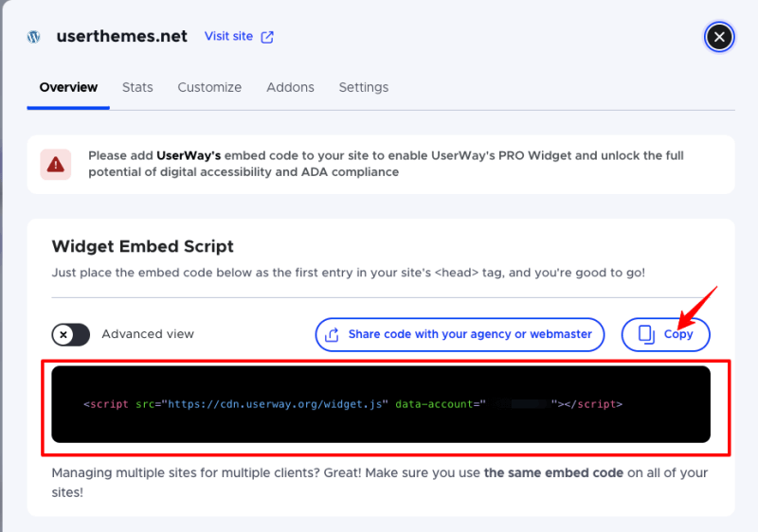The image size is (758, 532).
Task: Click the Copy button label
Action: (678, 334)
